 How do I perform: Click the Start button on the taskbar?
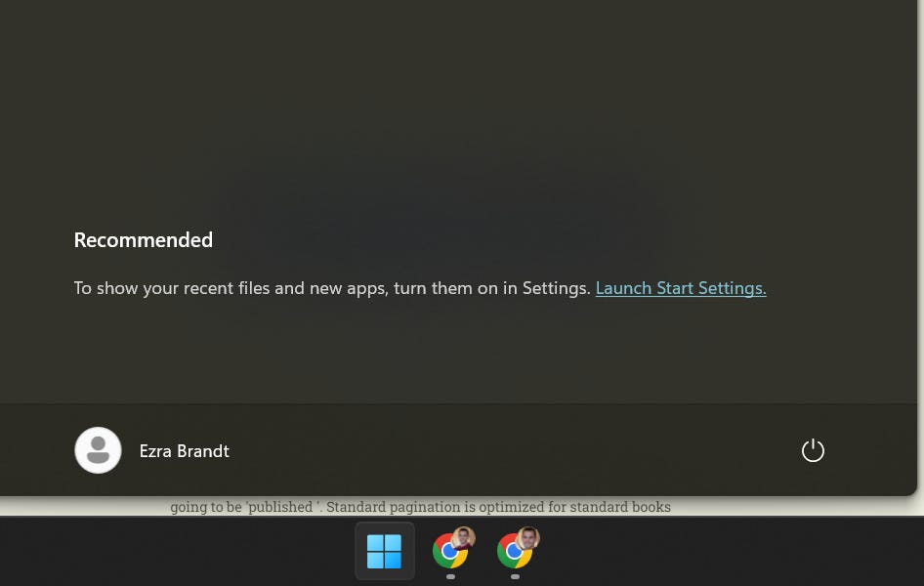tap(384, 550)
